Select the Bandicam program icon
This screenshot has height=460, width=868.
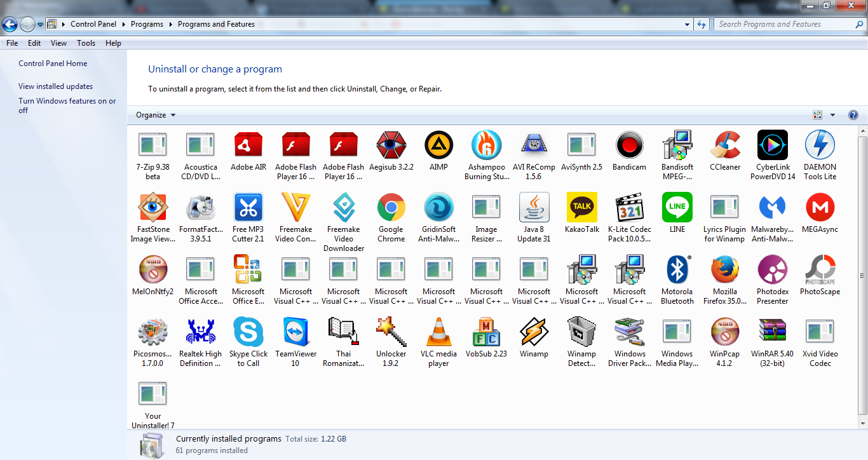point(629,145)
